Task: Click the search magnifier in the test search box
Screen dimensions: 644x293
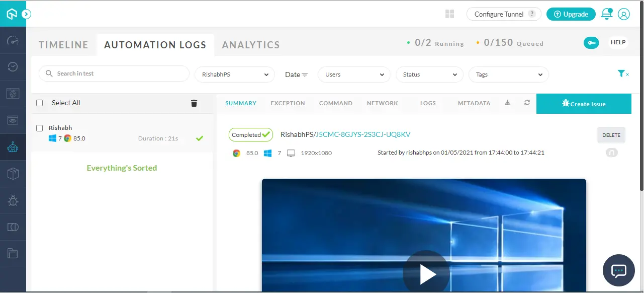Action: (x=49, y=74)
